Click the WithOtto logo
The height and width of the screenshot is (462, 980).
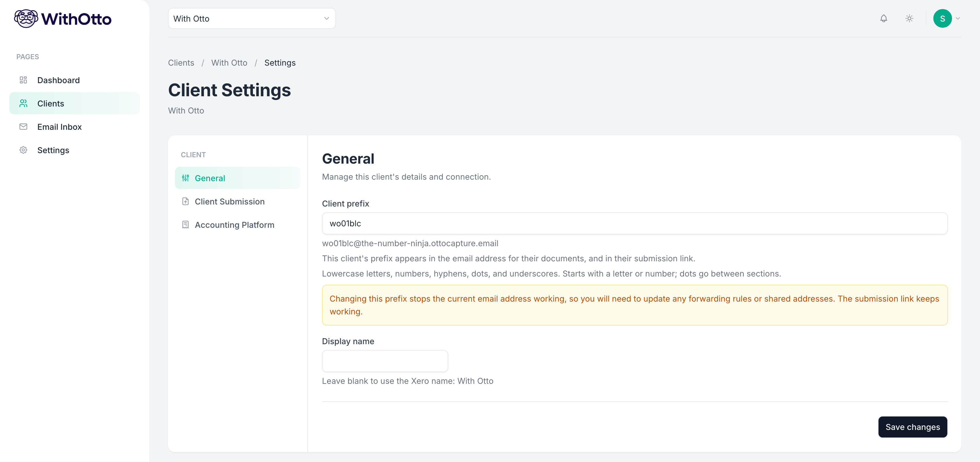pos(63,19)
